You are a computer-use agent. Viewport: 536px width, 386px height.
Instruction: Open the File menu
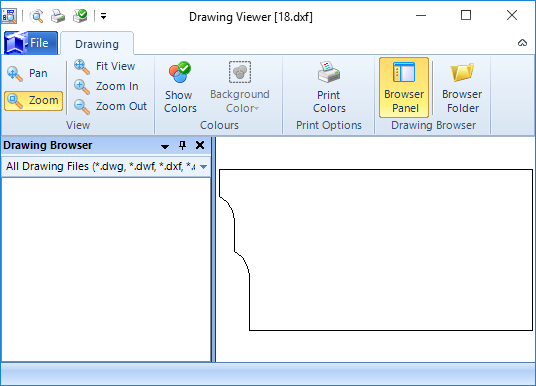31,43
